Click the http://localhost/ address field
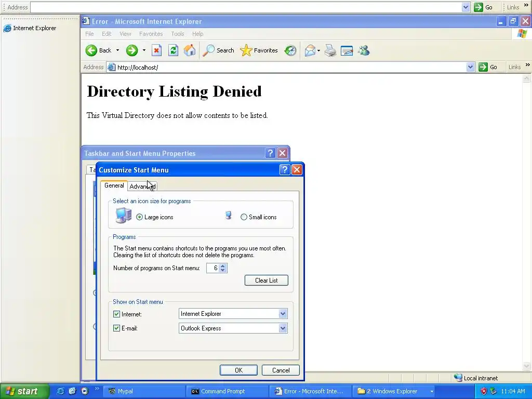Screen dimensions: 532x399 click(291, 67)
